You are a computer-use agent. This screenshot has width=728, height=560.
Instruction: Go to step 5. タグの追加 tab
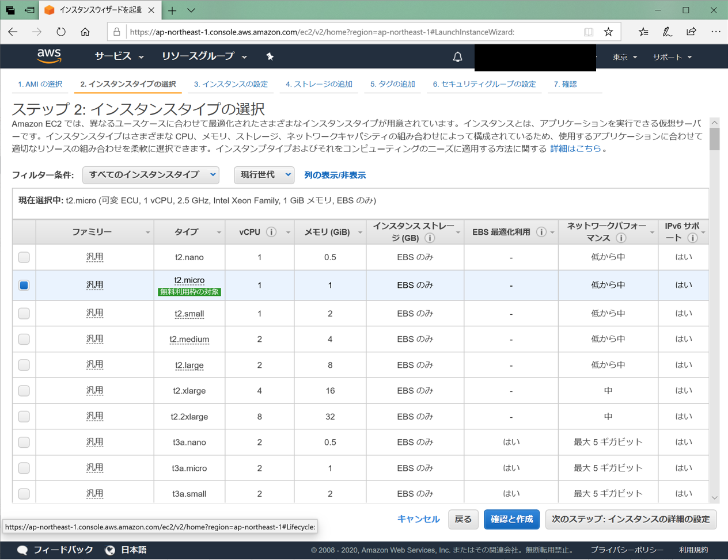[392, 84]
